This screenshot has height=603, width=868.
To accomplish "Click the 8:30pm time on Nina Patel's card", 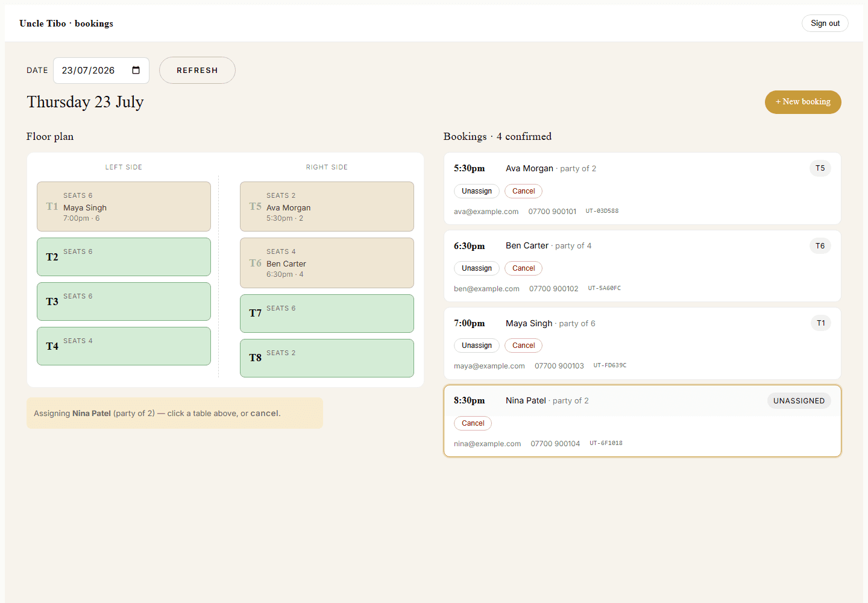I will 469,400.
